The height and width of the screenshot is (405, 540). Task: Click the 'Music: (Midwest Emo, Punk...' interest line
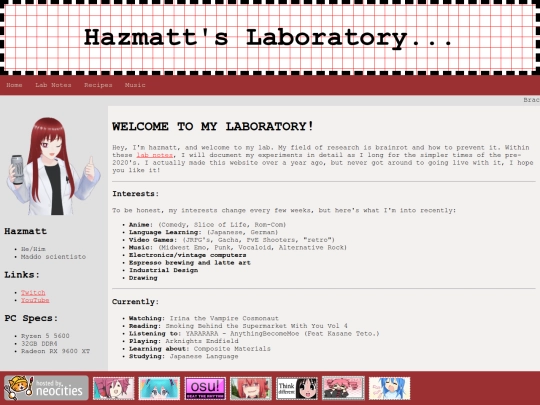(238, 248)
